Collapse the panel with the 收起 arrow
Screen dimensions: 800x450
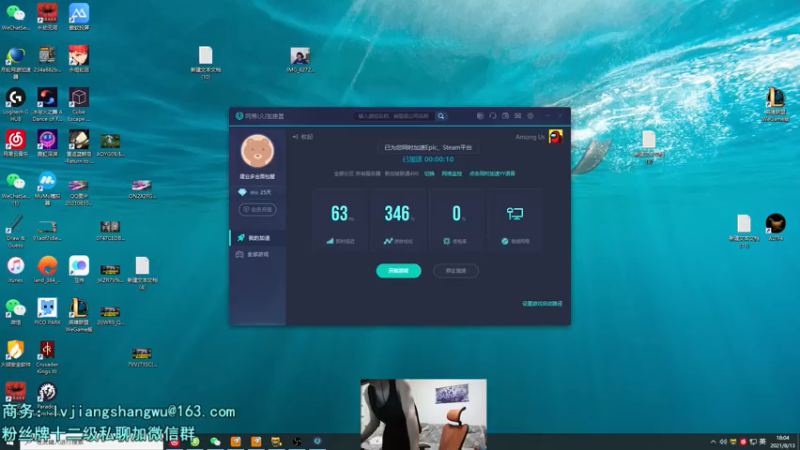pyautogui.click(x=303, y=137)
